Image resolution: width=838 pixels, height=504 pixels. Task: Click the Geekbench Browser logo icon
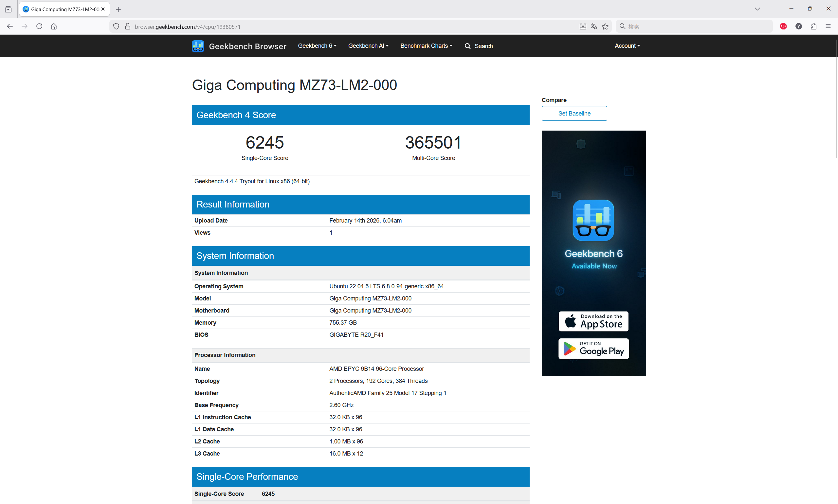click(x=198, y=46)
